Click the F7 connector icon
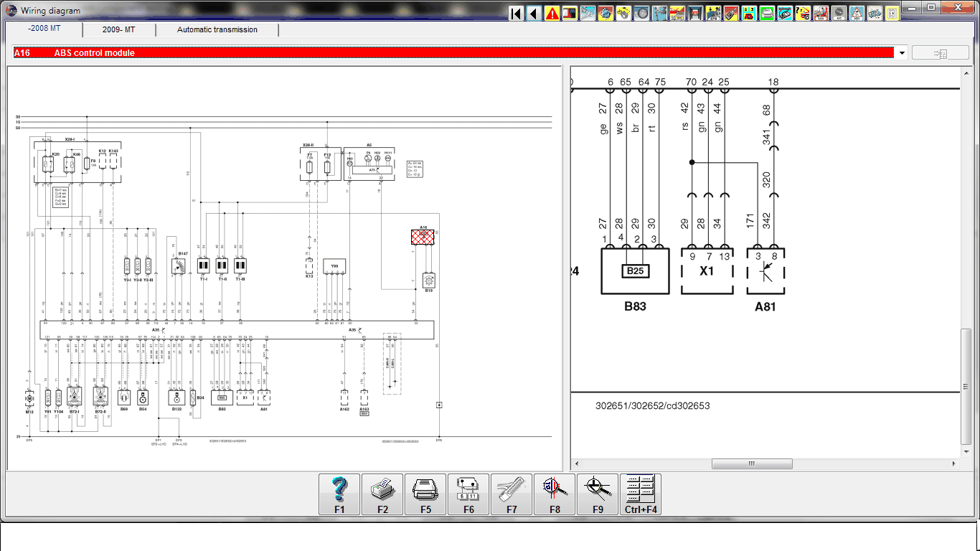 512,494
